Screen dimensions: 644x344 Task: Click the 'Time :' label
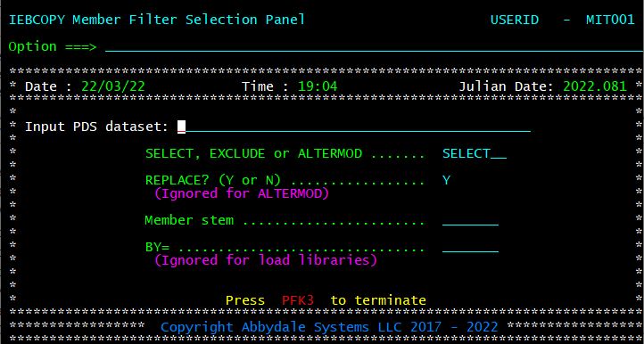tap(265, 86)
